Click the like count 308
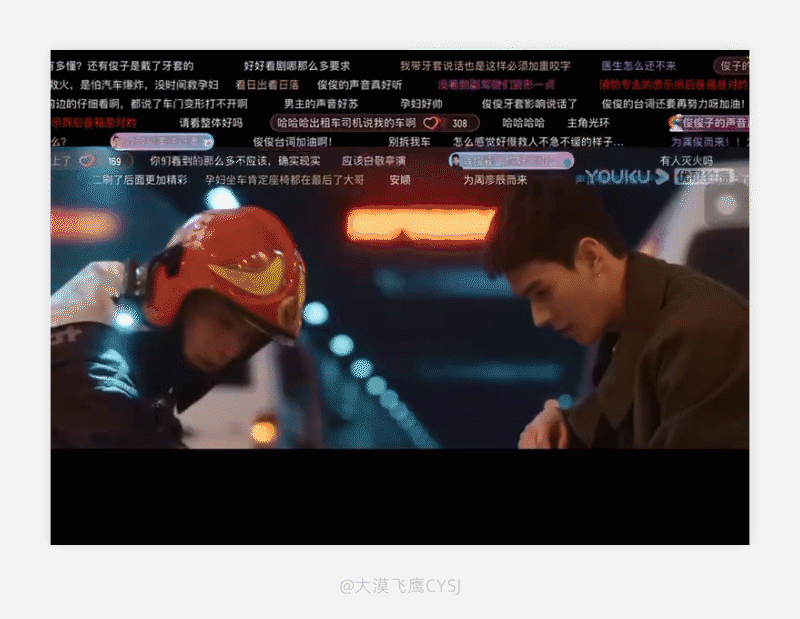 coord(460,123)
